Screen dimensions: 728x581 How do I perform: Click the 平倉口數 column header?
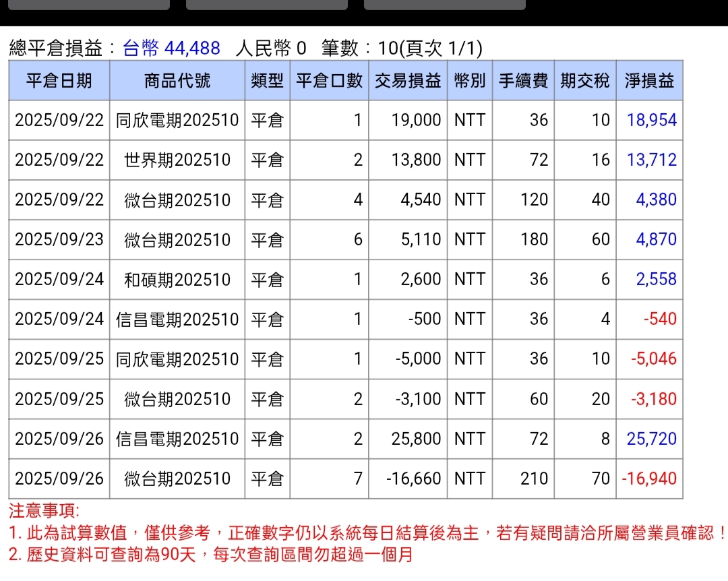pos(330,81)
